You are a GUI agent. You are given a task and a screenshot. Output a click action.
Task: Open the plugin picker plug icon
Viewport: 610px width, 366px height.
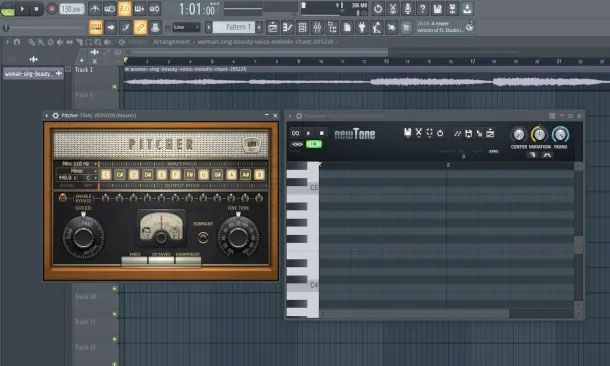point(362,27)
